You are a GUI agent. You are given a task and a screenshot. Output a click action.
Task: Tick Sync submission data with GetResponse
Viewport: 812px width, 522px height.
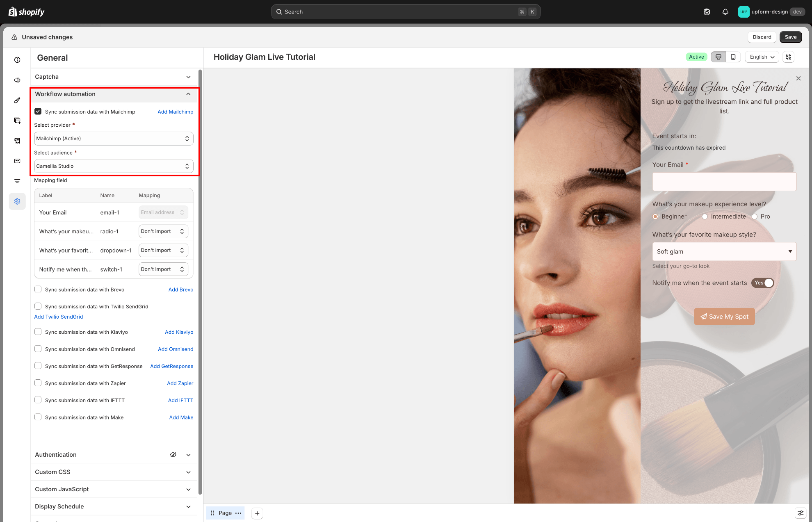pyautogui.click(x=38, y=366)
